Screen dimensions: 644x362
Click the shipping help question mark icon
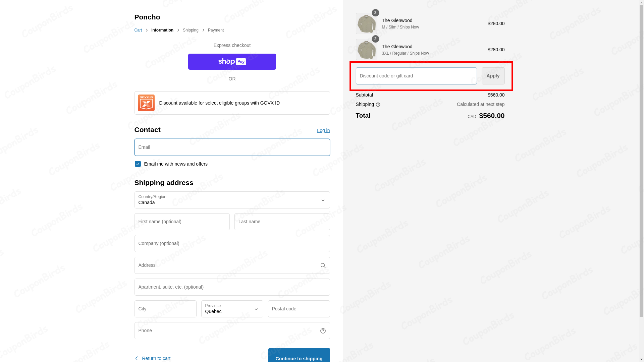[378, 105]
